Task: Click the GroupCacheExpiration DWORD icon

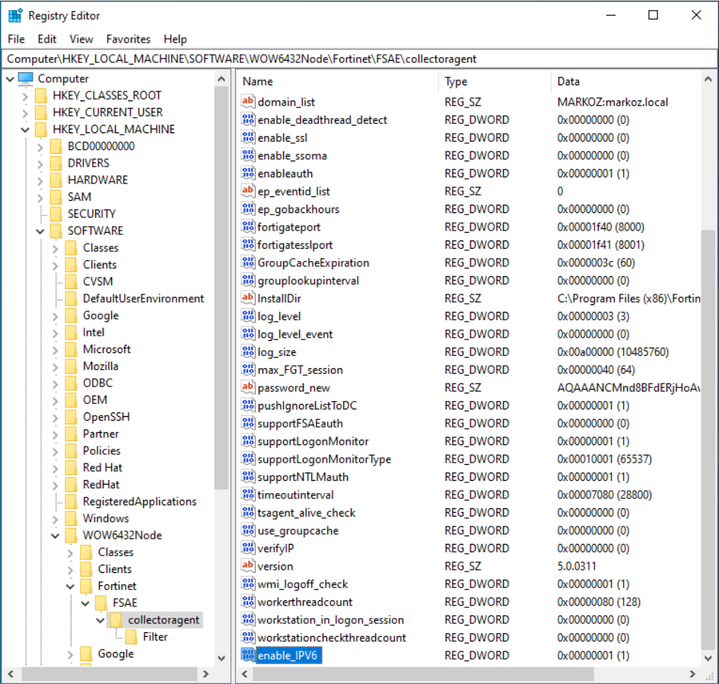Action: [248, 262]
